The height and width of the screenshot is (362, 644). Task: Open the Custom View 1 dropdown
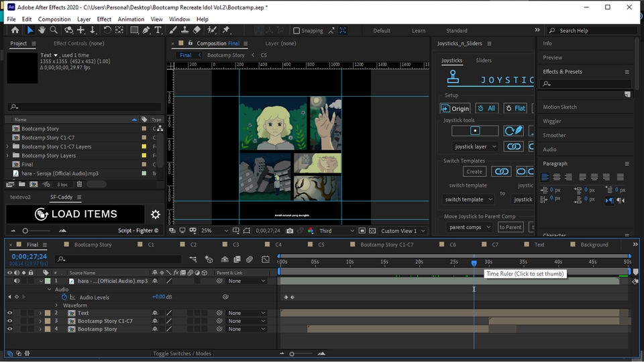pyautogui.click(x=403, y=231)
